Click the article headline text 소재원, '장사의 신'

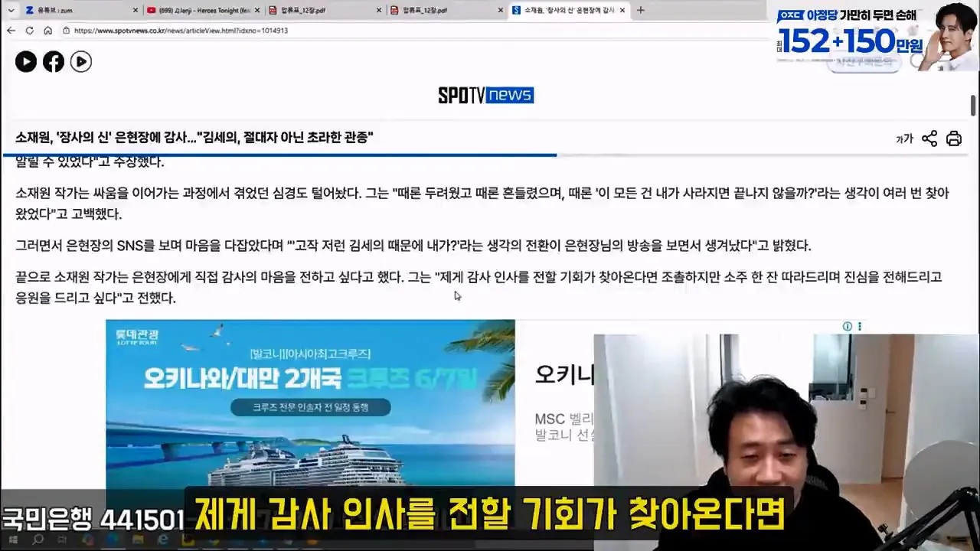click(x=194, y=138)
